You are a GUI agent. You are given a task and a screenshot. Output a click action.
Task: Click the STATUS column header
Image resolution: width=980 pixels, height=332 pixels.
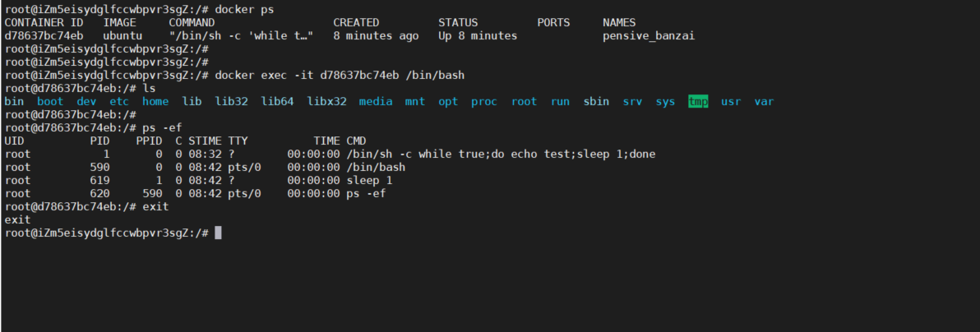pyautogui.click(x=458, y=22)
